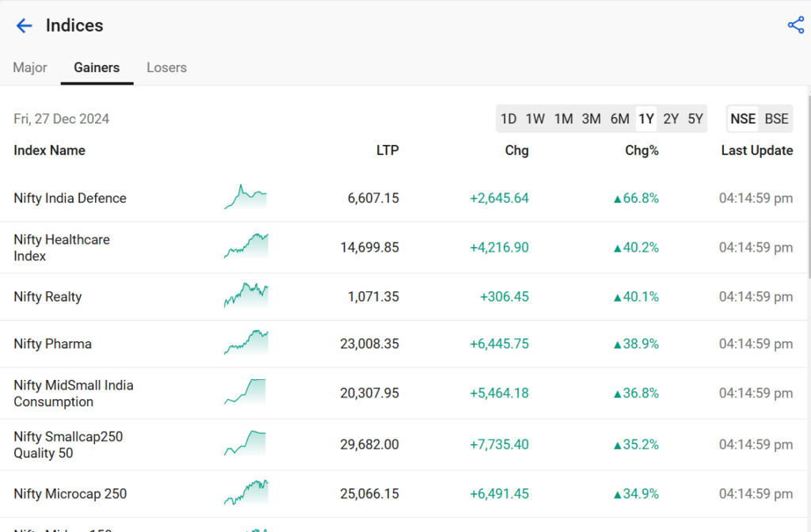The width and height of the screenshot is (811, 532).
Task: Click LTP value 20,307.95
Action: [369, 393]
